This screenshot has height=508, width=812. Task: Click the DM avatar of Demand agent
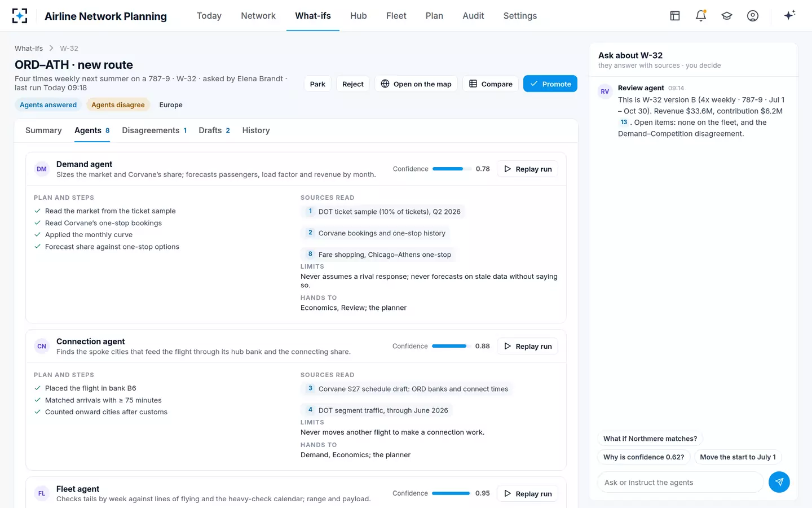click(42, 169)
